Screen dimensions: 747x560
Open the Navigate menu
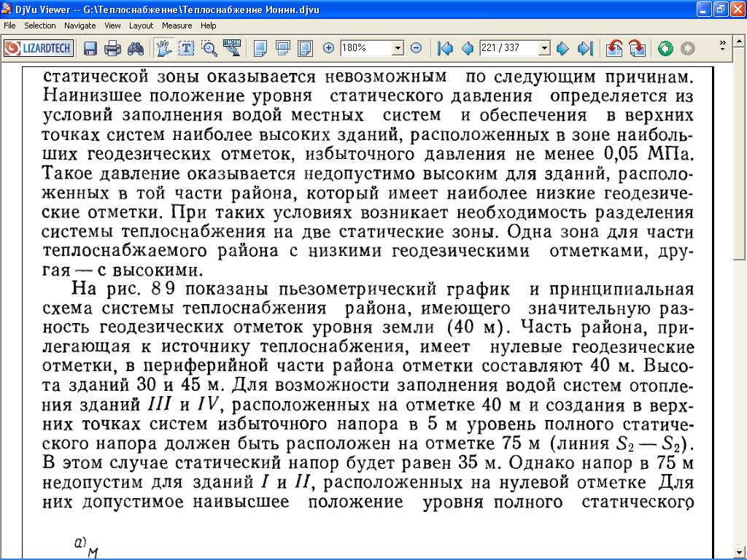tap(80, 26)
